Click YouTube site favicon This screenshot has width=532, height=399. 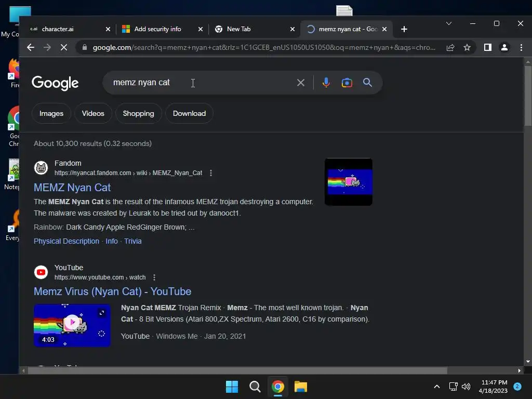point(41,272)
